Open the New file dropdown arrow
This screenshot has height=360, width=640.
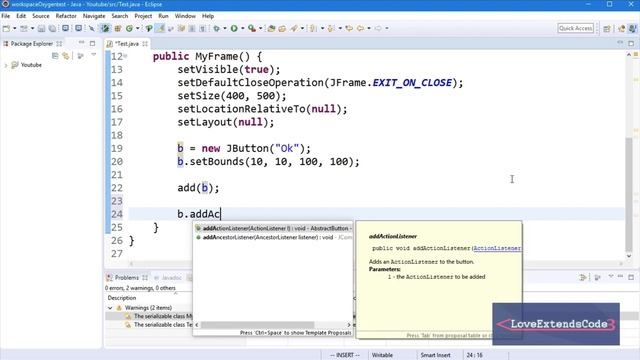(14, 28)
